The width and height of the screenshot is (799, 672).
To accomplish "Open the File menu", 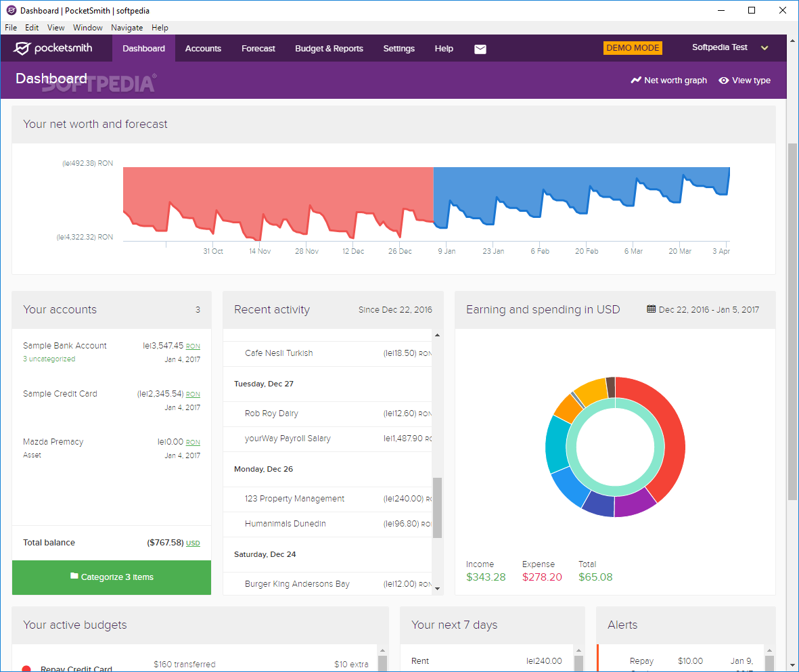I will click(11, 28).
